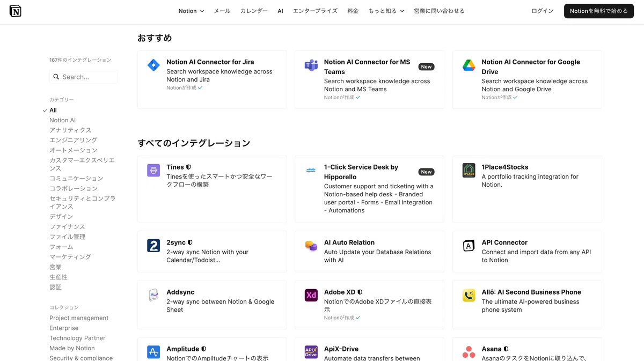Click the API Connector icon
Image resolution: width=644 pixels, height=361 pixels.
pos(469,246)
